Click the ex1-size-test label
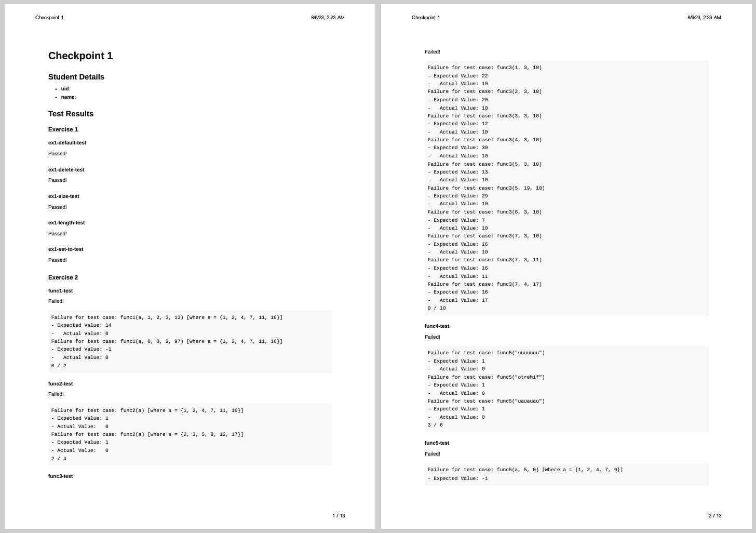This screenshot has height=533, width=756. pyautogui.click(x=63, y=196)
